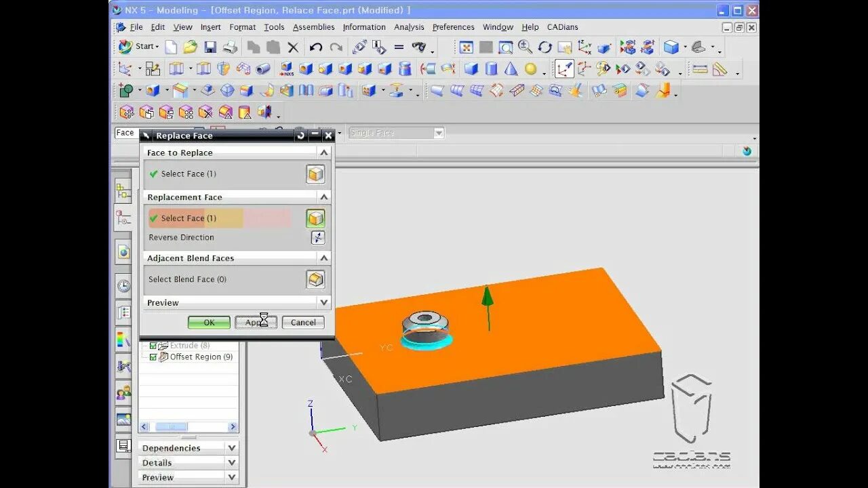Open the File menu

[136, 27]
